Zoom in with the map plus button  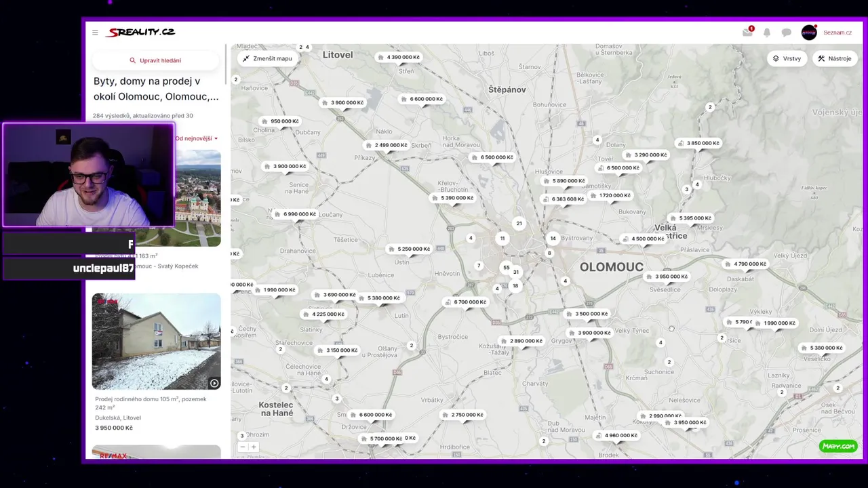tap(254, 447)
